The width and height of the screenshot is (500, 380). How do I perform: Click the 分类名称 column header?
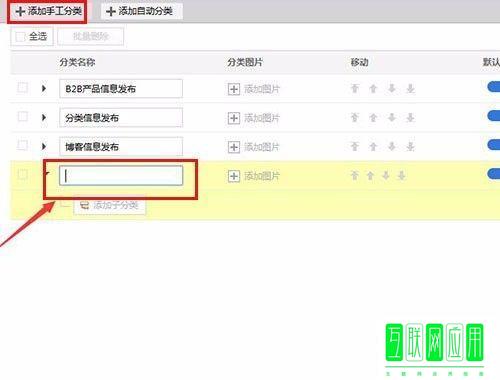[77, 62]
